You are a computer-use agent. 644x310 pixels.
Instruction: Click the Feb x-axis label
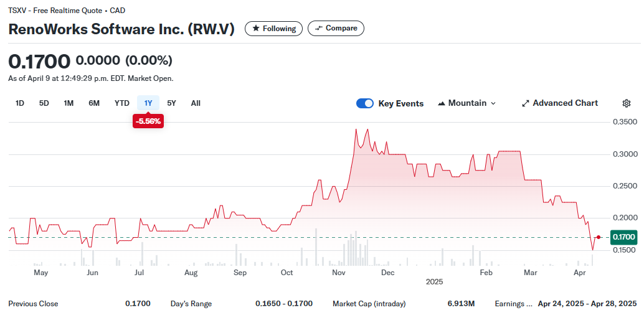pos(486,273)
